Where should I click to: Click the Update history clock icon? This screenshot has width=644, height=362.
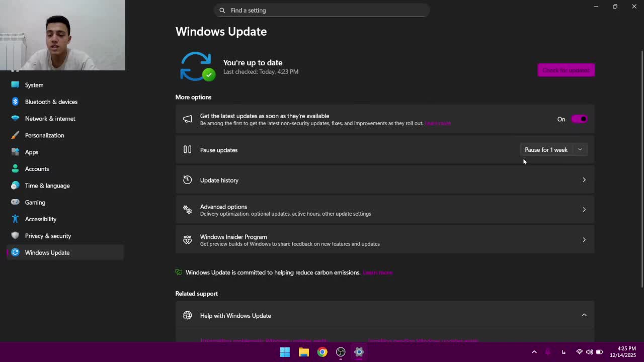[x=187, y=180]
